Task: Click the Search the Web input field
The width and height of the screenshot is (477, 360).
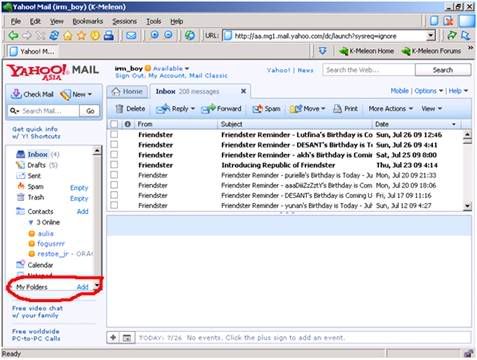Action: 369,70
